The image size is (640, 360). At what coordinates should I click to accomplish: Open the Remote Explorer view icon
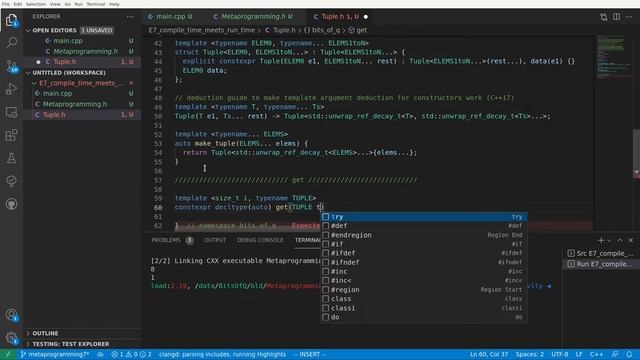tap(11, 112)
